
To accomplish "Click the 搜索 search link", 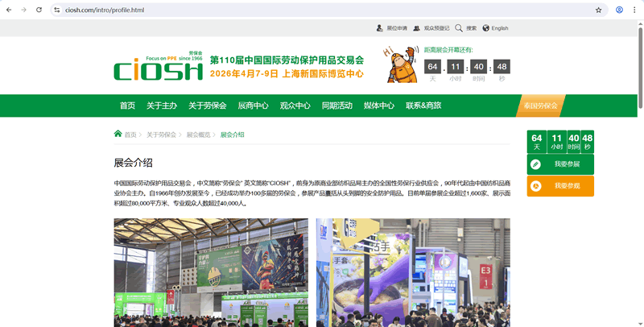I will point(466,28).
